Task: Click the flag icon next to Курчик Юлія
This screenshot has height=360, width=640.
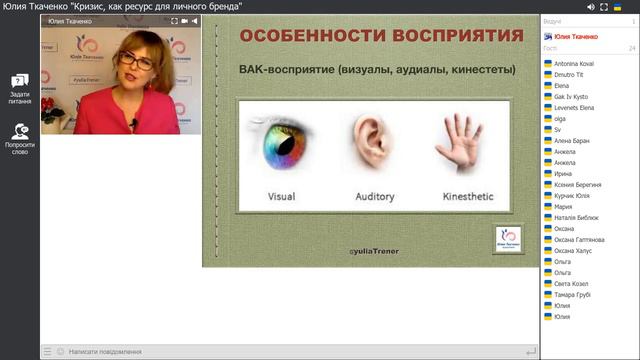Action: [x=548, y=196]
